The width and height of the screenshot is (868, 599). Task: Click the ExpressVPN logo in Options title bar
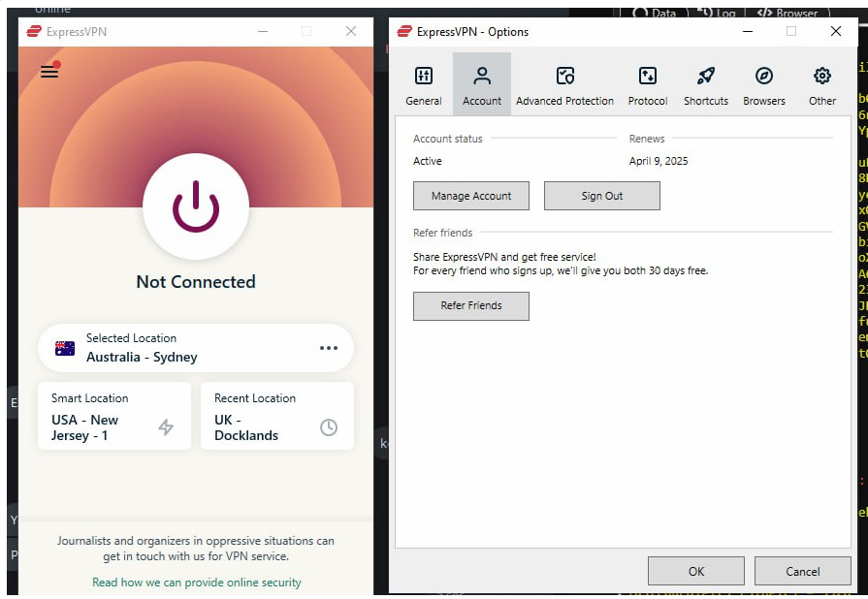404,32
